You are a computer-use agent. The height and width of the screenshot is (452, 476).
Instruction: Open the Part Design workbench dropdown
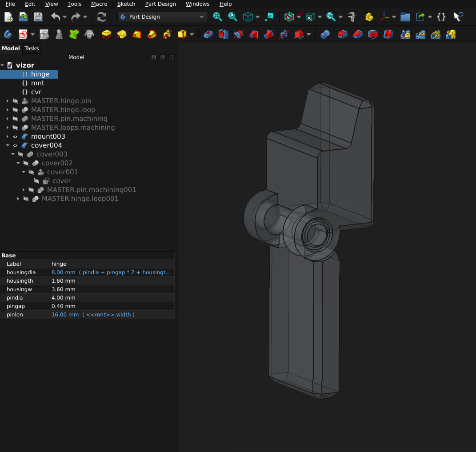click(x=162, y=17)
